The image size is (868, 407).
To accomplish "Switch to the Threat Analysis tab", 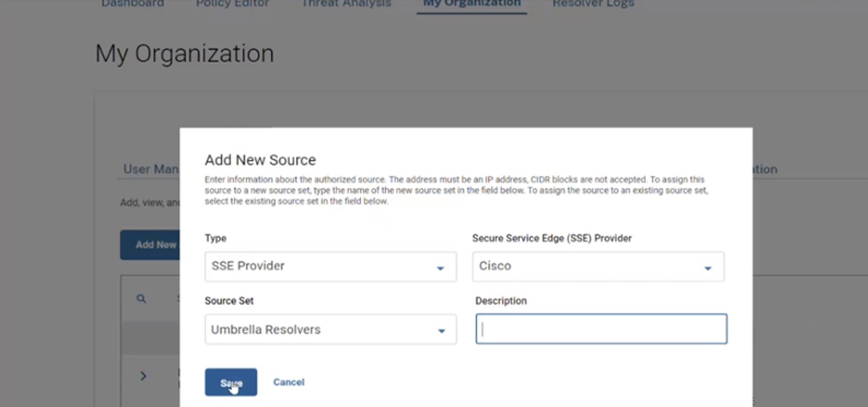I will tap(346, 5).
